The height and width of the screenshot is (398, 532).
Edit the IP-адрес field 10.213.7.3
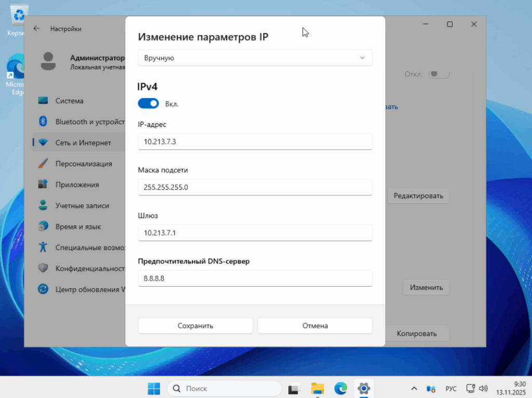(x=255, y=141)
